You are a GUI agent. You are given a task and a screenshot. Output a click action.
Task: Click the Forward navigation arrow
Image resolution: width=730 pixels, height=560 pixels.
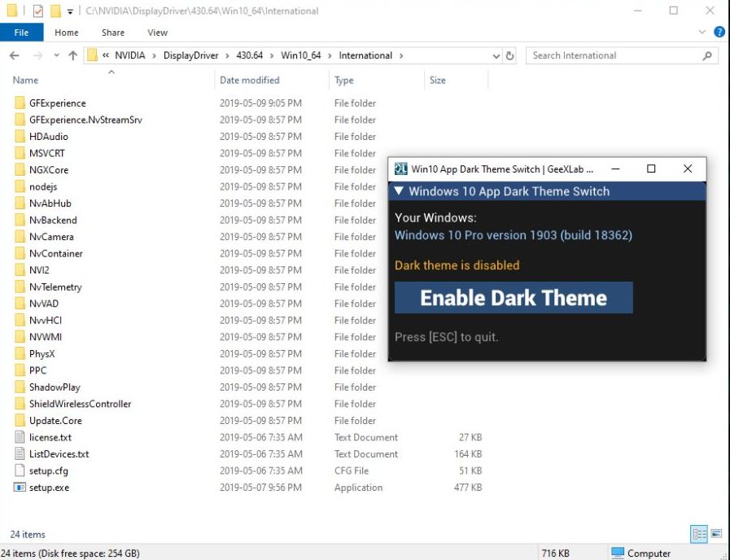coord(37,55)
